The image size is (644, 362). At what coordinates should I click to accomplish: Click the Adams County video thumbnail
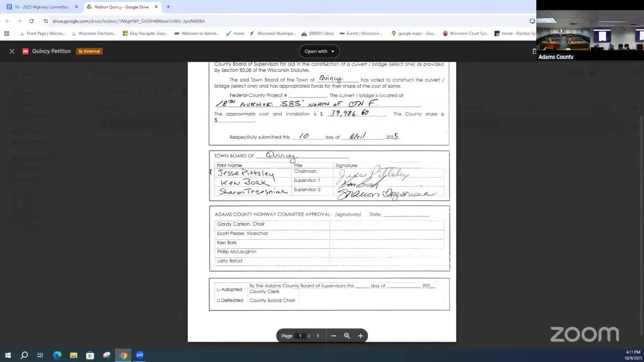pyautogui.click(x=590, y=30)
